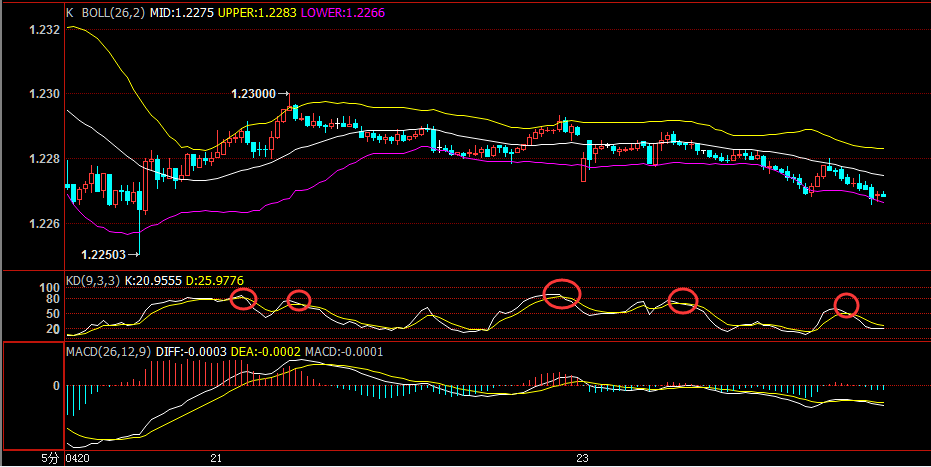
Task: Click the 23 date label on time axis
Action: tap(582, 458)
